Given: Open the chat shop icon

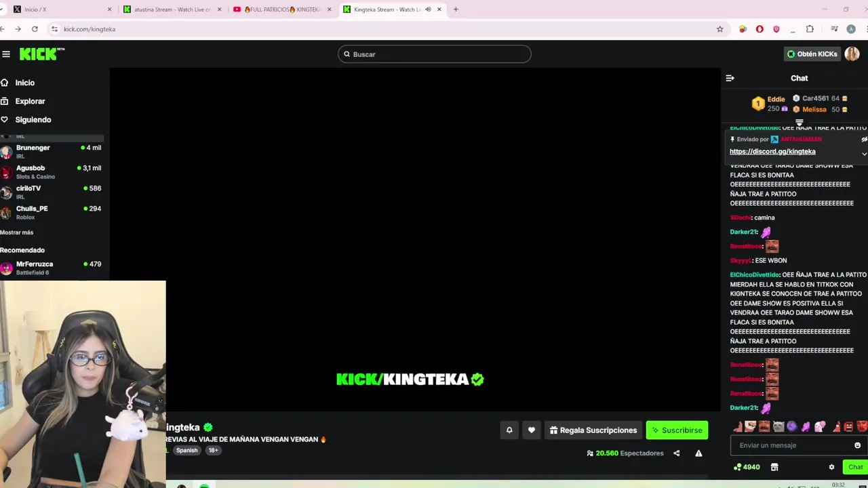Looking at the screenshot, I should [x=774, y=467].
